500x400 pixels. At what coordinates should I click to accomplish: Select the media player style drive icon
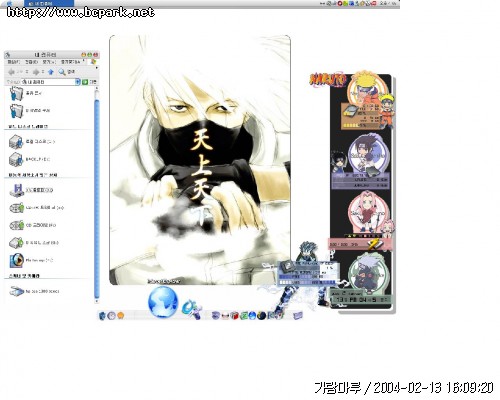17,260
